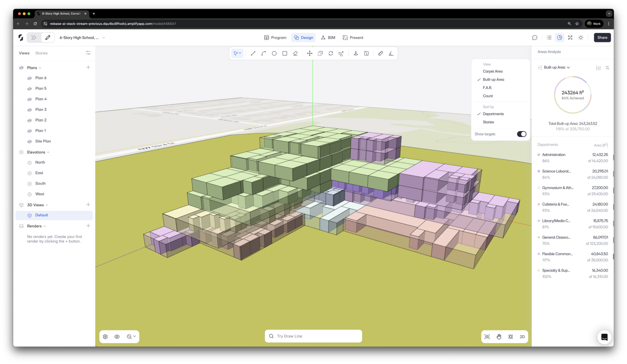The height and width of the screenshot is (364, 627).
Task: Open the comments panel
Action: coord(535,38)
